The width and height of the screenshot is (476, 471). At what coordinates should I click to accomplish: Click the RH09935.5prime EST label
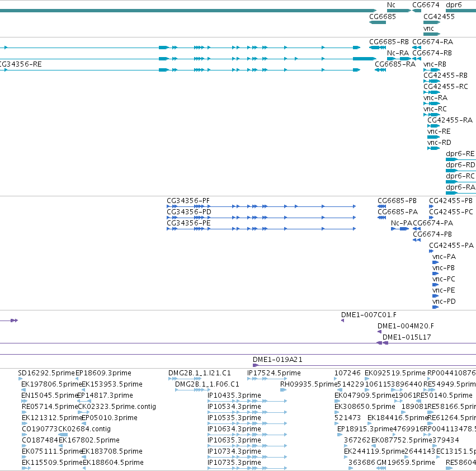309,384
